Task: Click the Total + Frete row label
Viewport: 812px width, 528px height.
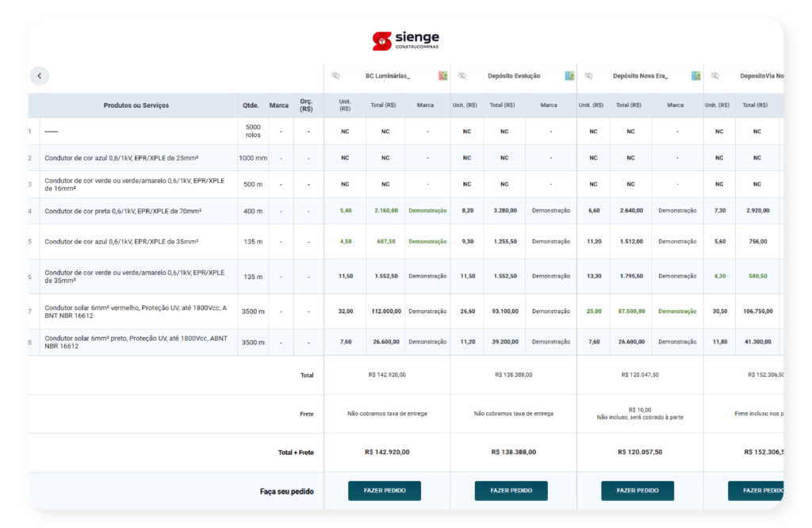Action: coord(296,453)
